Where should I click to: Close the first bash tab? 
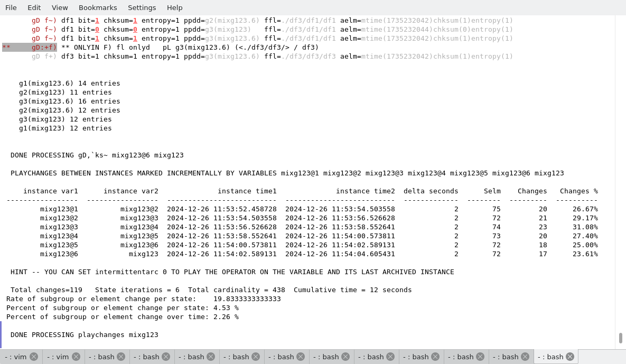[x=121, y=357]
